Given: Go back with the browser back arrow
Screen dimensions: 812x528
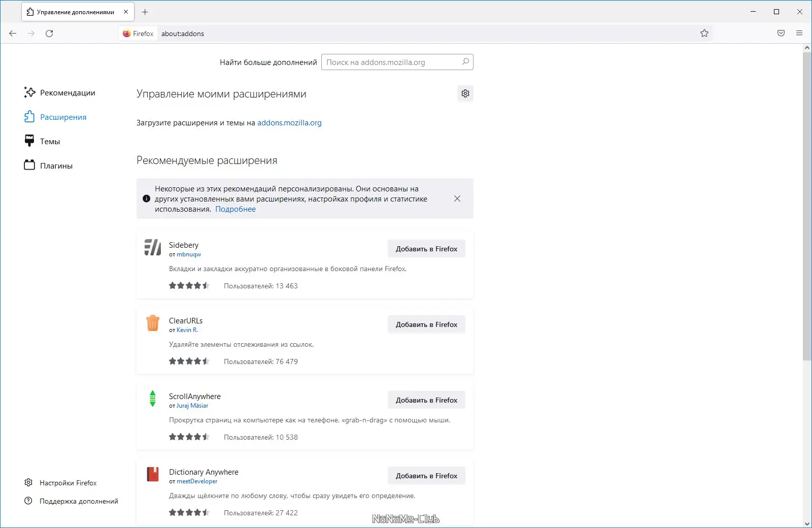Looking at the screenshot, I should click(x=13, y=34).
